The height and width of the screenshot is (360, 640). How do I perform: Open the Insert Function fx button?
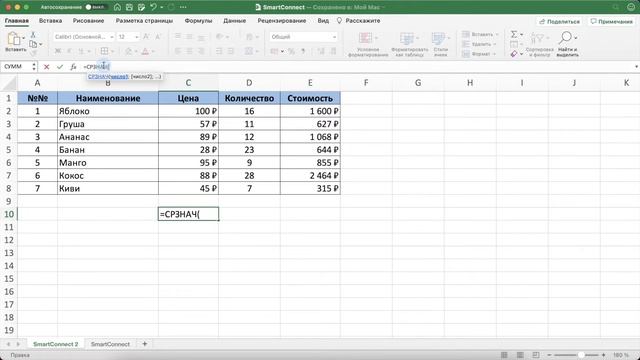[x=73, y=67]
